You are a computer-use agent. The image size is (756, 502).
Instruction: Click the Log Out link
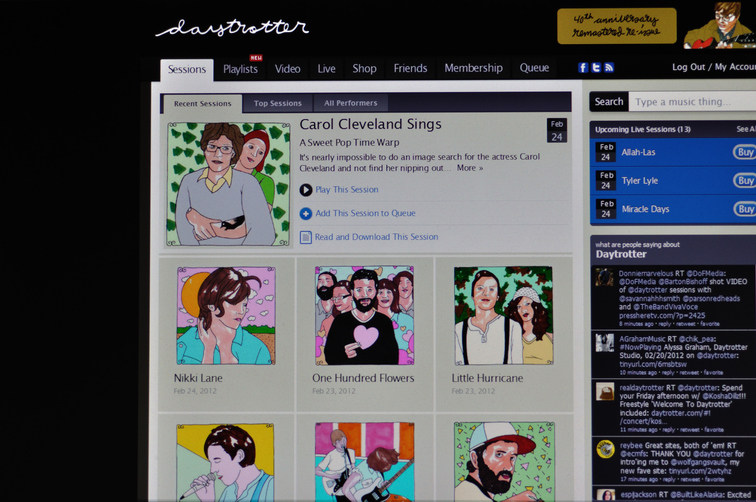[688, 67]
